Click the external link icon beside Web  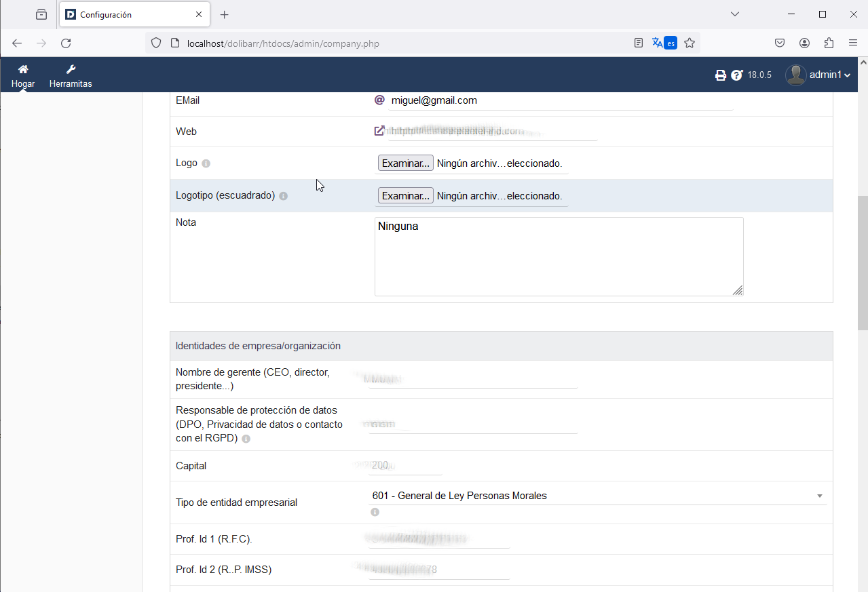[x=379, y=131]
